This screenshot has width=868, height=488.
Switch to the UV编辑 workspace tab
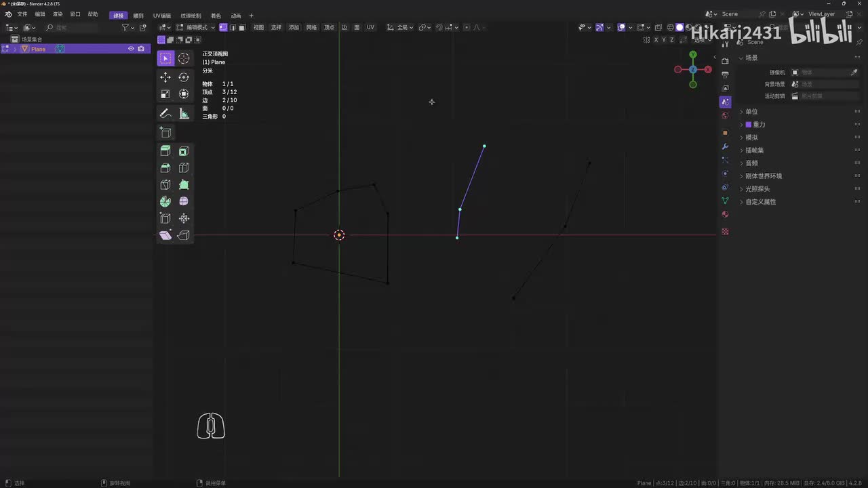tap(162, 16)
